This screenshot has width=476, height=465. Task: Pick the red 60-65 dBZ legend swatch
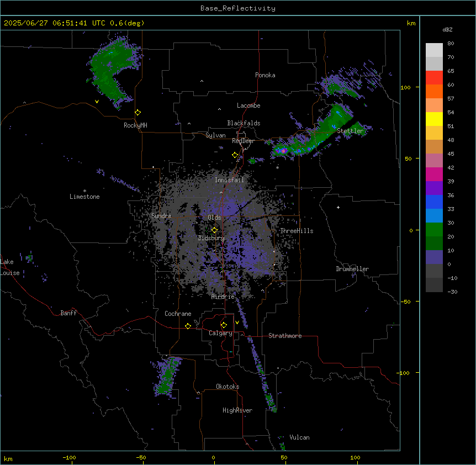point(434,78)
